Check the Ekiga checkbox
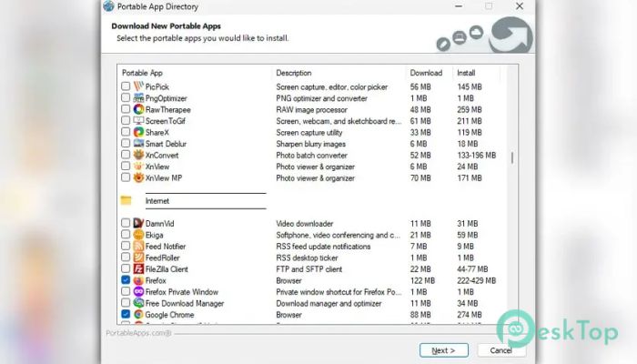Screen dimensions: 637x364 point(126,234)
